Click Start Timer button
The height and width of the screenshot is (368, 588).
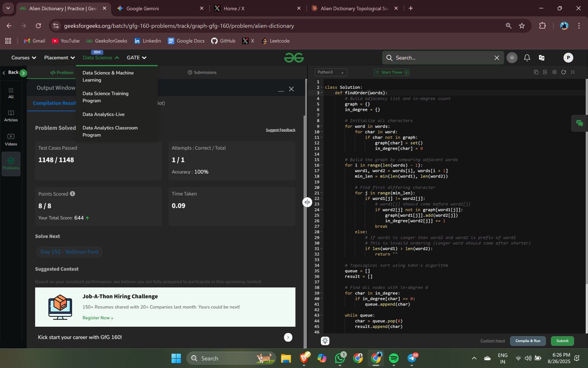coord(392,72)
